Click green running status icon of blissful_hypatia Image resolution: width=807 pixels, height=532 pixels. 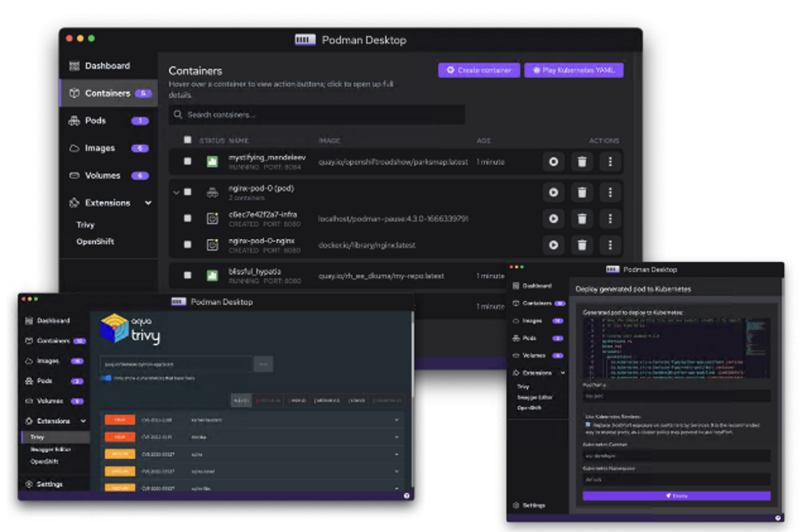[212, 276]
